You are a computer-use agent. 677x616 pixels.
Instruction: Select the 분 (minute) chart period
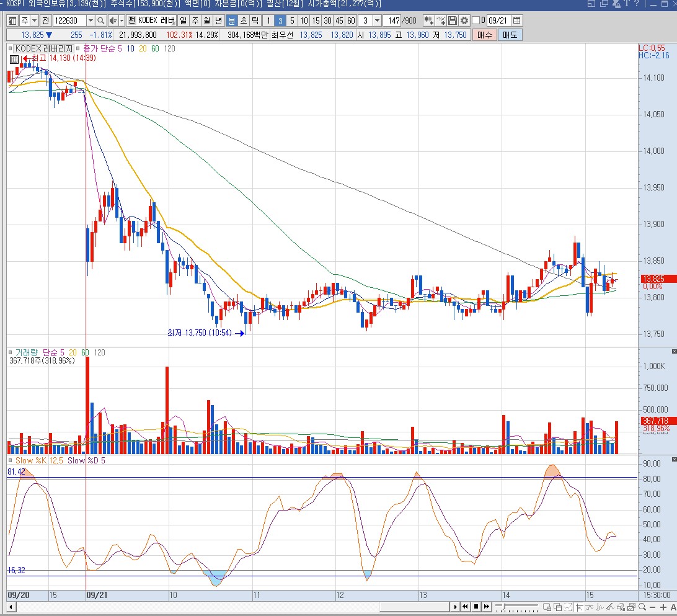click(232, 20)
